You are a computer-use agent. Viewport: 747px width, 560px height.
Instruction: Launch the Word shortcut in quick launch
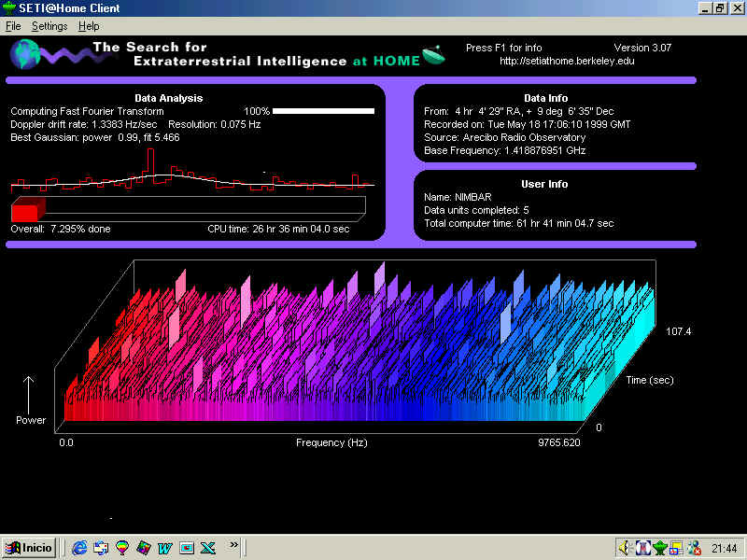pyautogui.click(x=165, y=547)
